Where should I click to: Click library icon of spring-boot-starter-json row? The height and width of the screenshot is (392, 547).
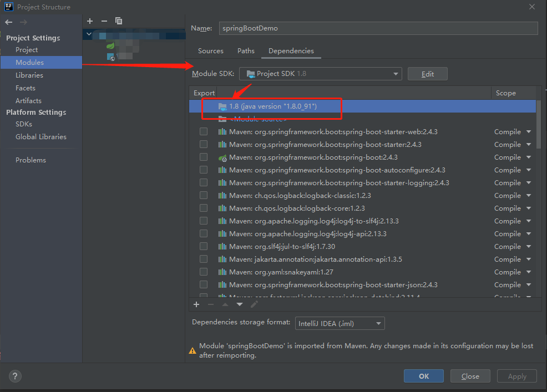tap(222, 285)
